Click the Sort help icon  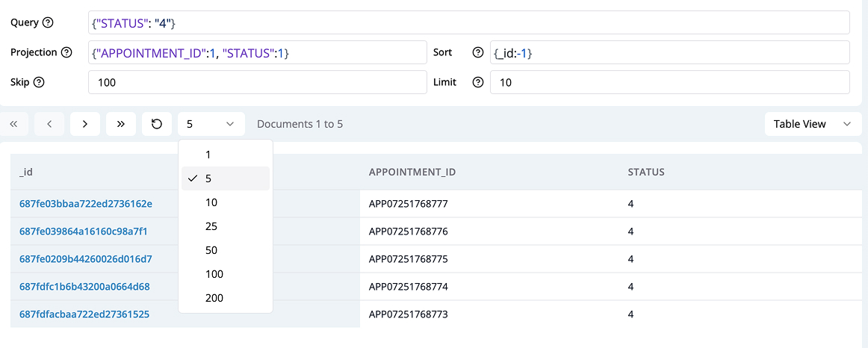pyautogui.click(x=478, y=52)
